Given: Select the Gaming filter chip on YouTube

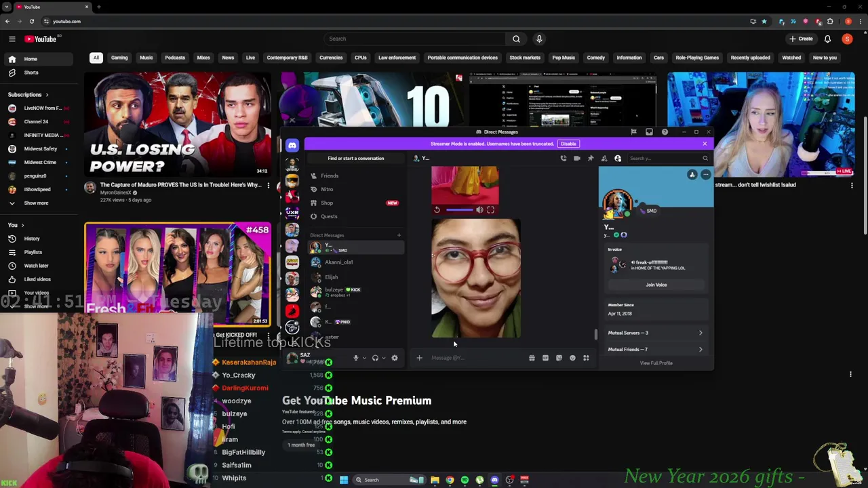Looking at the screenshot, I should coord(119,58).
